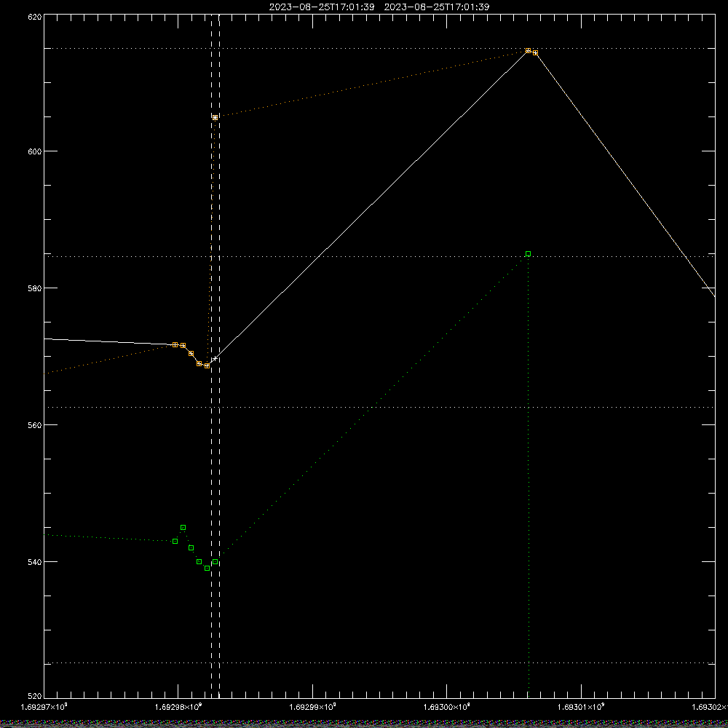Select the orange marker at the 615 peak
The image size is (728, 728).
coord(528,51)
